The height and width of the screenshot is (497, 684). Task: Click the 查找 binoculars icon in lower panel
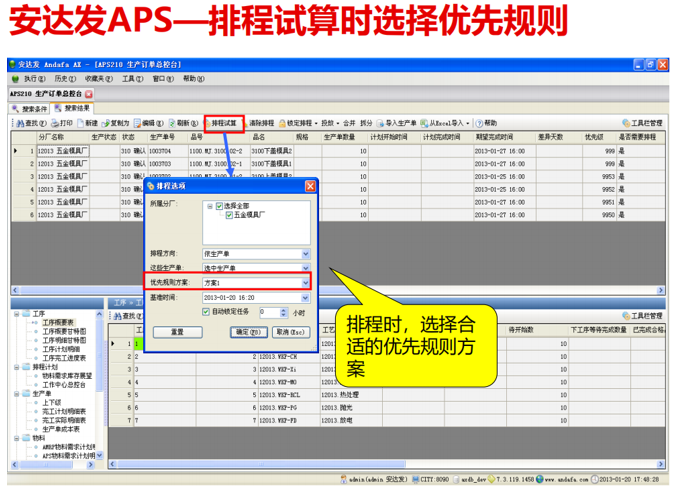click(118, 316)
